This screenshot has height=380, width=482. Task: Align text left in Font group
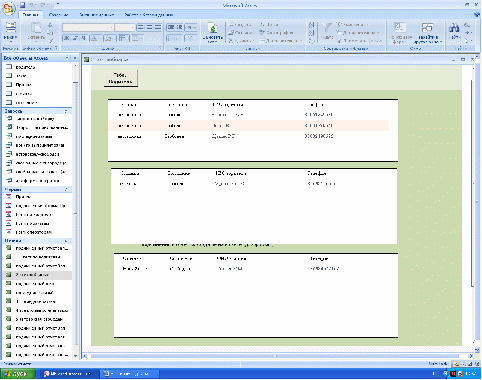tap(141, 27)
